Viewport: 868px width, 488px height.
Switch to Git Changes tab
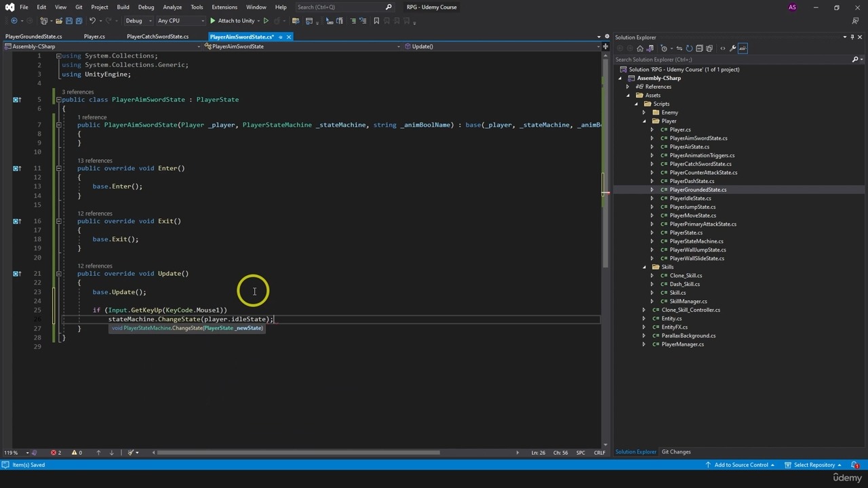click(x=676, y=452)
